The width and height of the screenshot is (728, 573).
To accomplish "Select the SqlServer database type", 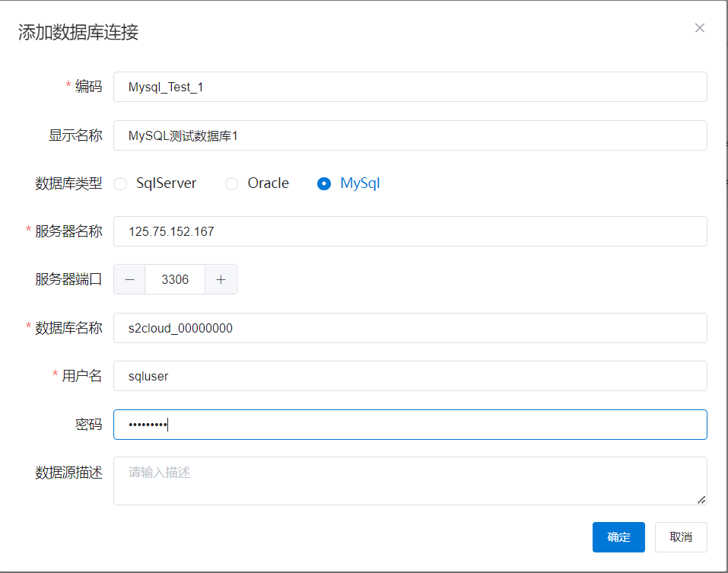I will point(121,183).
